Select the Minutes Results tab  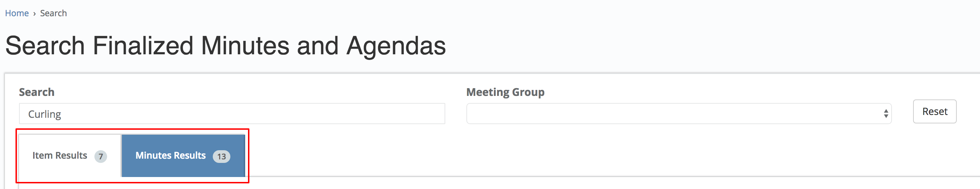(183, 156)
